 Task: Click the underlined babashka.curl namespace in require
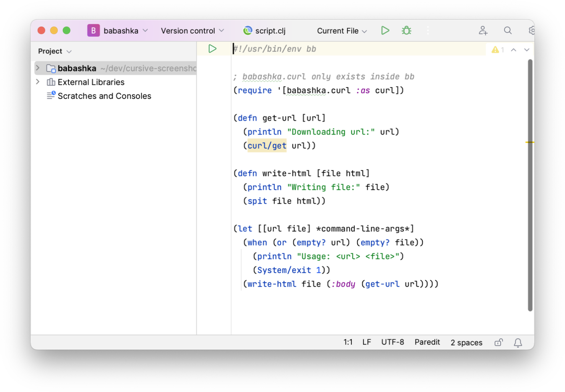(319, 90)
